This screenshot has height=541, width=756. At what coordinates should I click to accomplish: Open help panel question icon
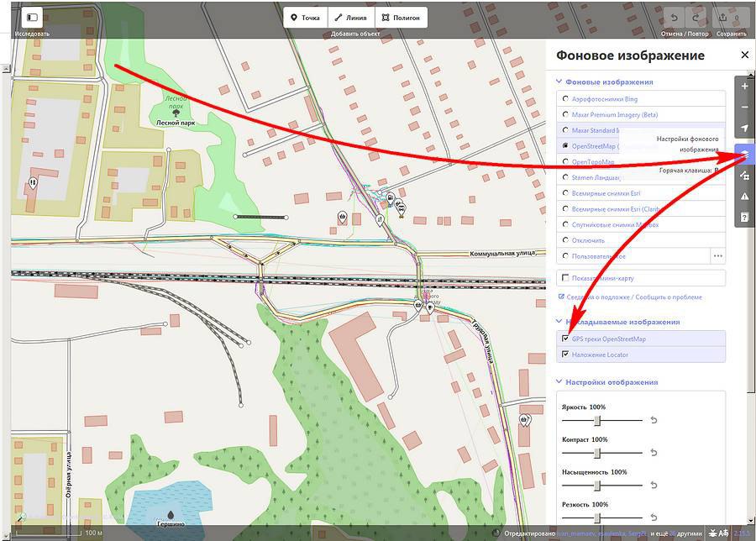point(744,218)
